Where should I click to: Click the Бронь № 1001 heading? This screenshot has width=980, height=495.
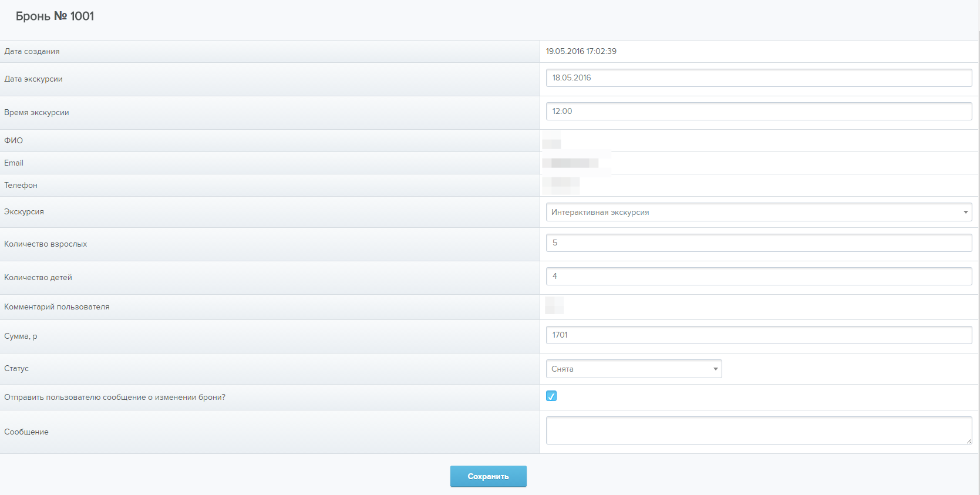[x=55, y=16]
